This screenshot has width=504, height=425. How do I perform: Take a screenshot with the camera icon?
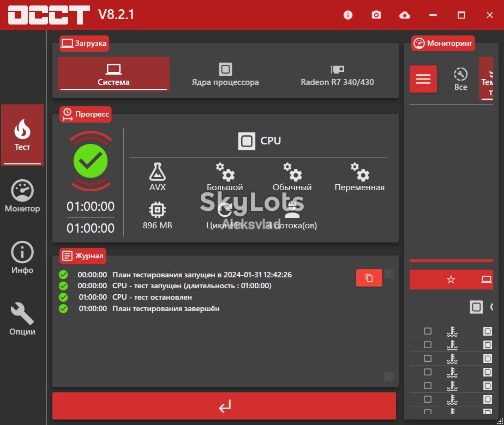point(376,15)
